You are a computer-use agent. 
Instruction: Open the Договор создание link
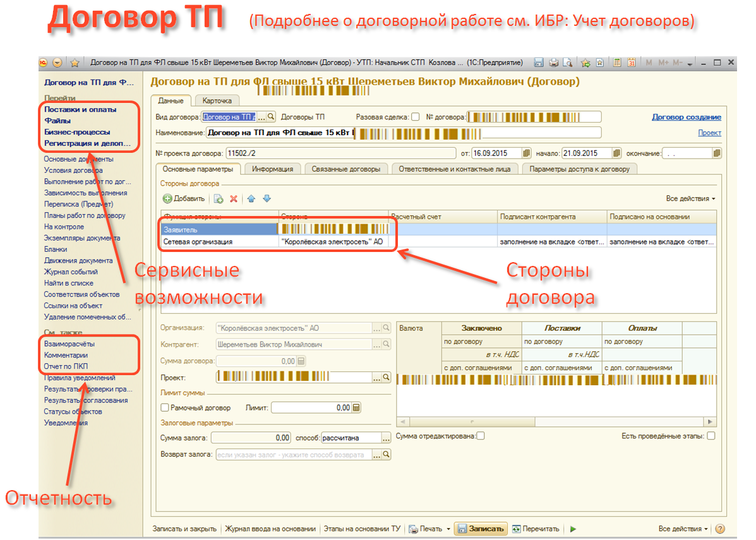686,117
